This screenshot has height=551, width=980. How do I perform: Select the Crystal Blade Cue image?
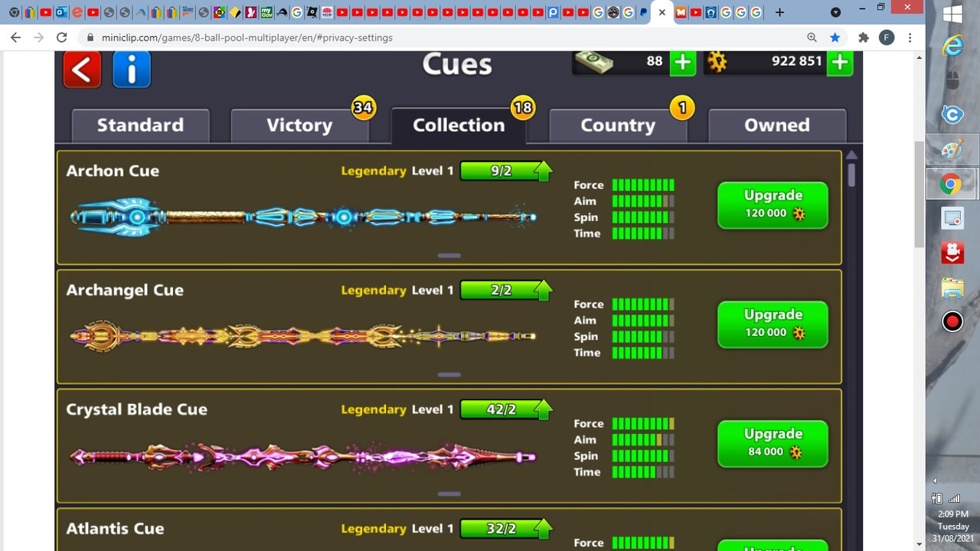(303, 458)
